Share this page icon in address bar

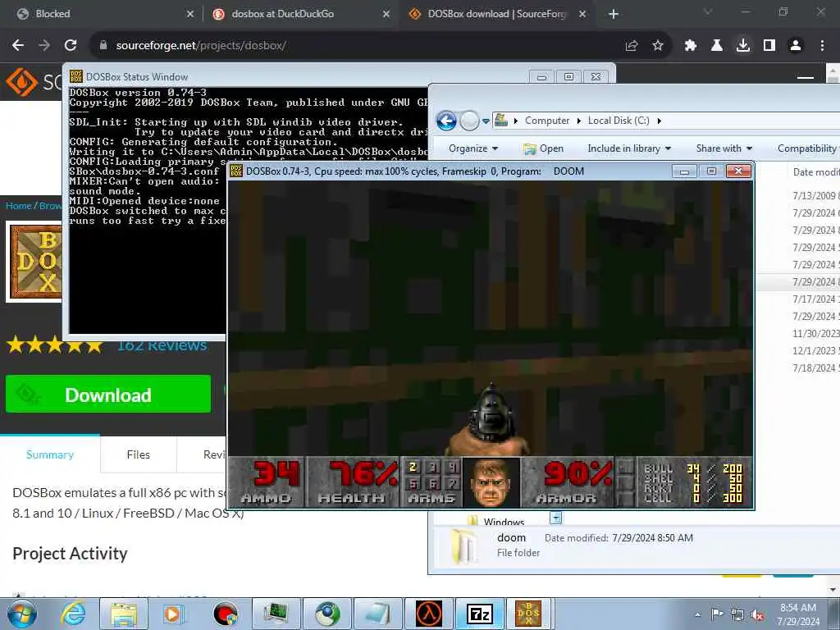pyautogui.click(x=632, y=46)
